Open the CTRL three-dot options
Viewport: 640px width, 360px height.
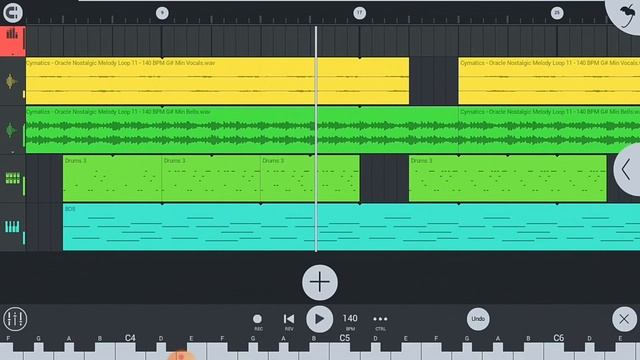[380, 321]
